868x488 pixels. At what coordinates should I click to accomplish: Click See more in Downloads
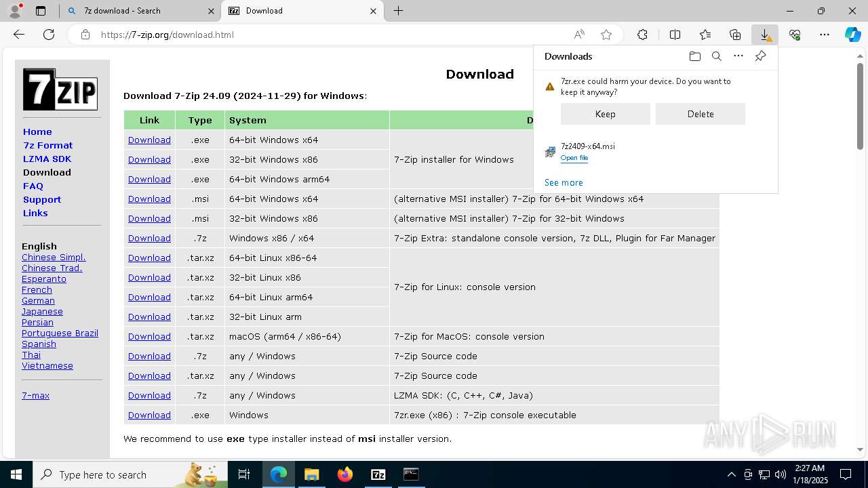click(564, 182)
